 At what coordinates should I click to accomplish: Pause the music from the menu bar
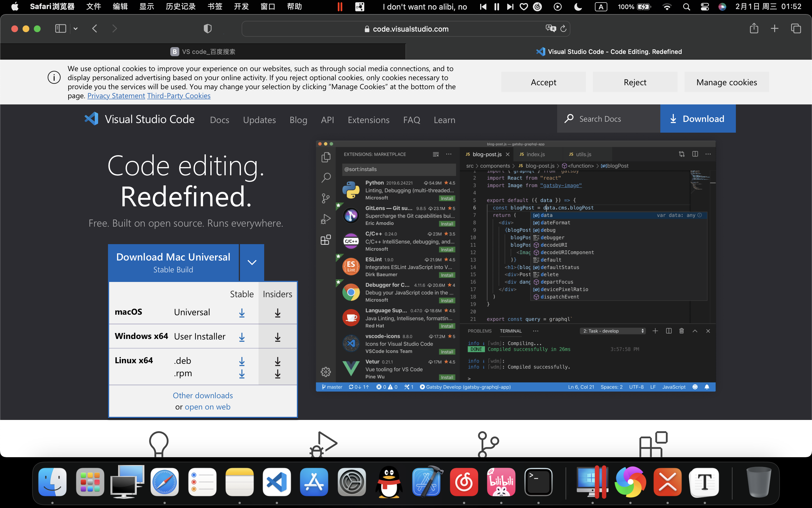[x=497, y=7]
